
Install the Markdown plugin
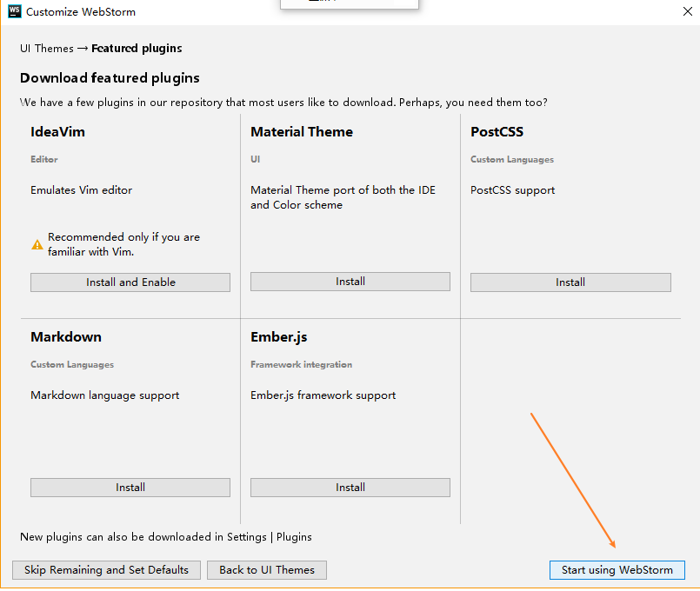(x=130, y=488)
